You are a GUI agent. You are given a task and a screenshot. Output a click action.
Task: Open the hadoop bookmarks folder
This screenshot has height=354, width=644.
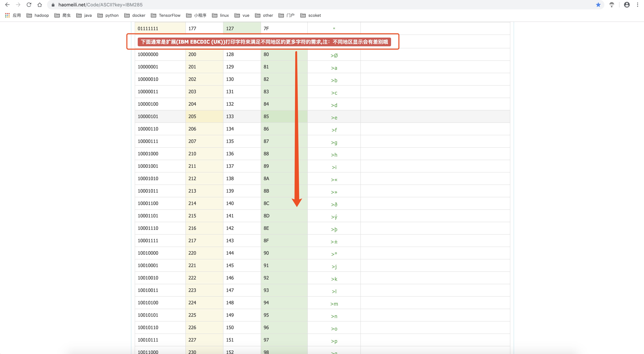38,15
